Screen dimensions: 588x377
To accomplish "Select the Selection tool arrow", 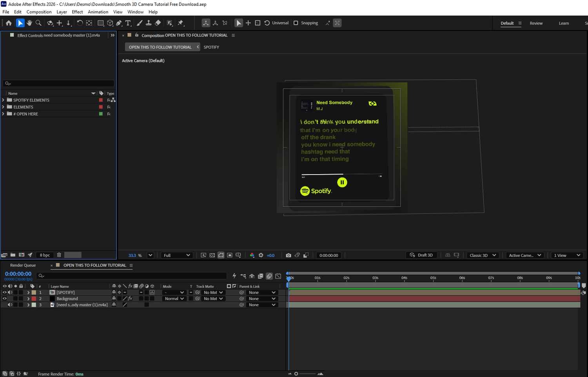I will tap(20, 23).
